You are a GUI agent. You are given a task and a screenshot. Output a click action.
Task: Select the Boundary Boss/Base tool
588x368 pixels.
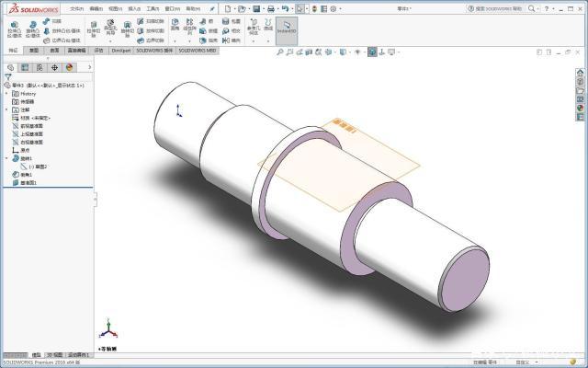(x=62, y=40)
